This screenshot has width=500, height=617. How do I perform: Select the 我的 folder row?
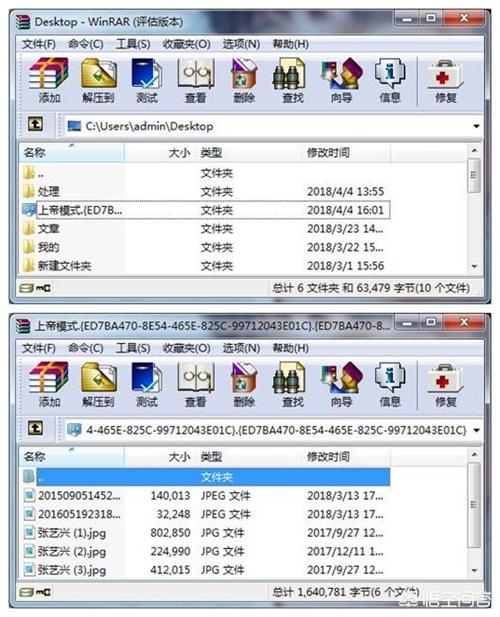click(x=205, y=247)
